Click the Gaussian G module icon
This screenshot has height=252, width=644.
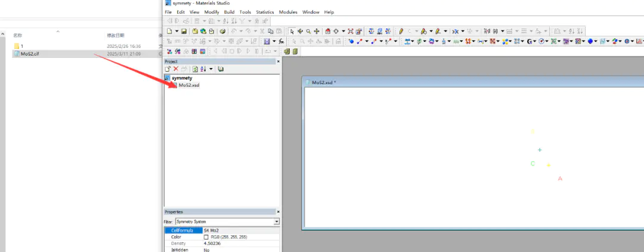529,41
